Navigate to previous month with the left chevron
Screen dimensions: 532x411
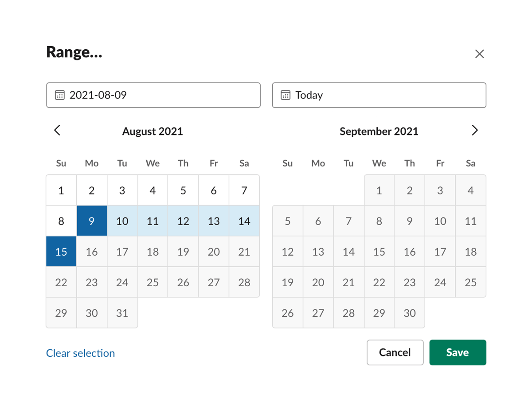coord(57,130)
